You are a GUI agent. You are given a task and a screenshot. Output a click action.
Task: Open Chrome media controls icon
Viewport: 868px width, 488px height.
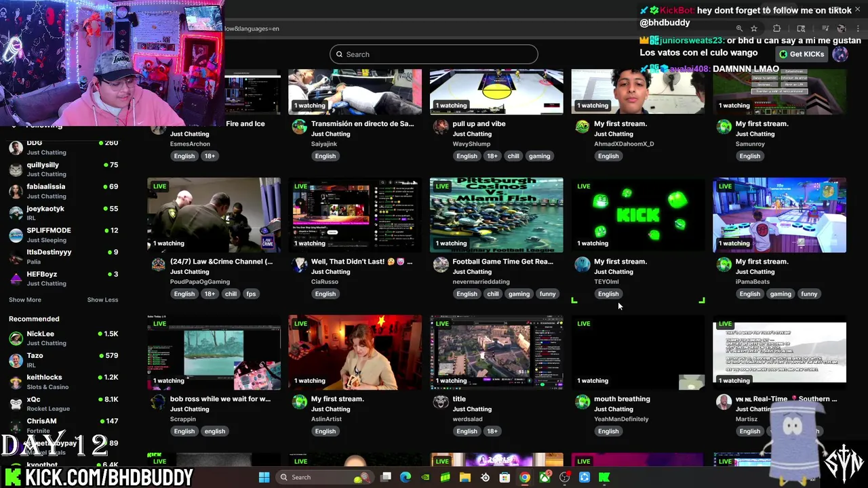(825, 28)
